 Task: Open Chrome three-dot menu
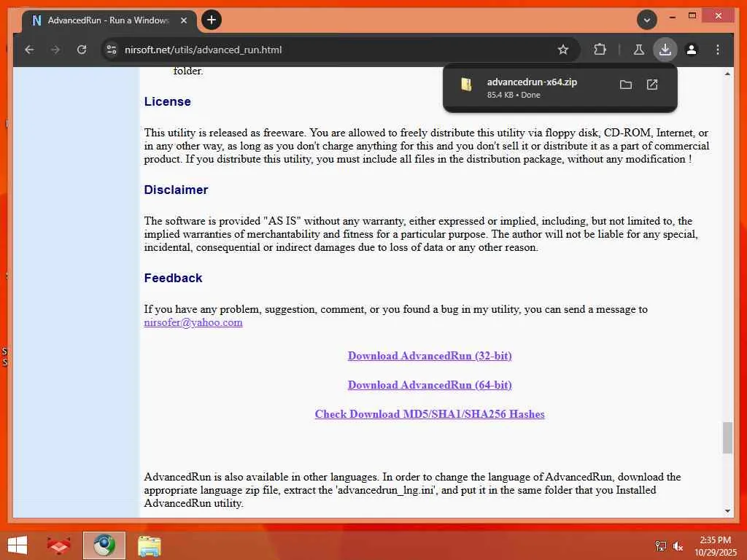(718, 50)
